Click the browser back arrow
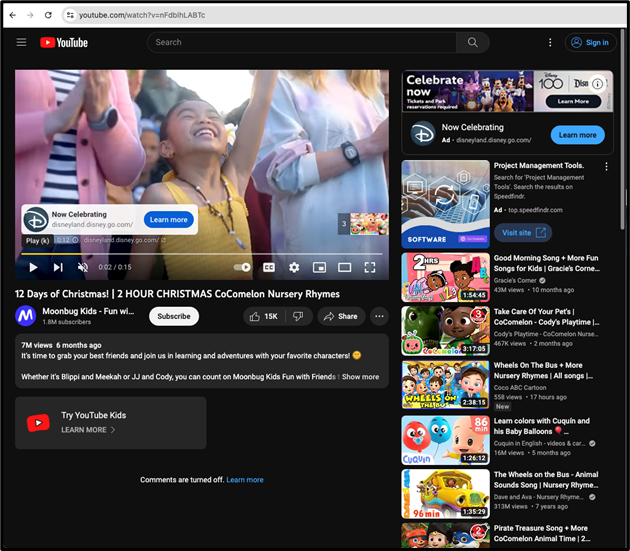 point(12,15)
